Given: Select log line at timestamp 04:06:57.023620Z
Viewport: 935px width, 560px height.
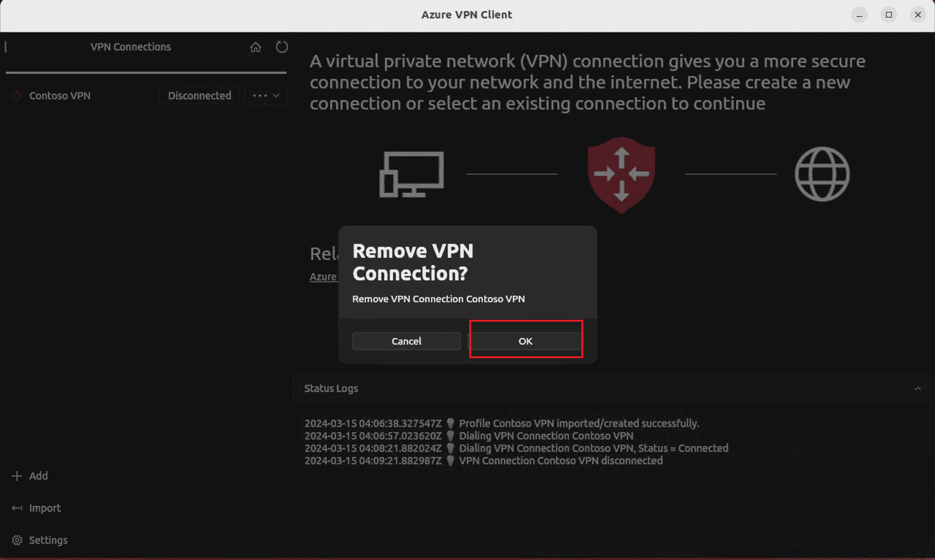Looking at the screenshot, I should [469, 436].
